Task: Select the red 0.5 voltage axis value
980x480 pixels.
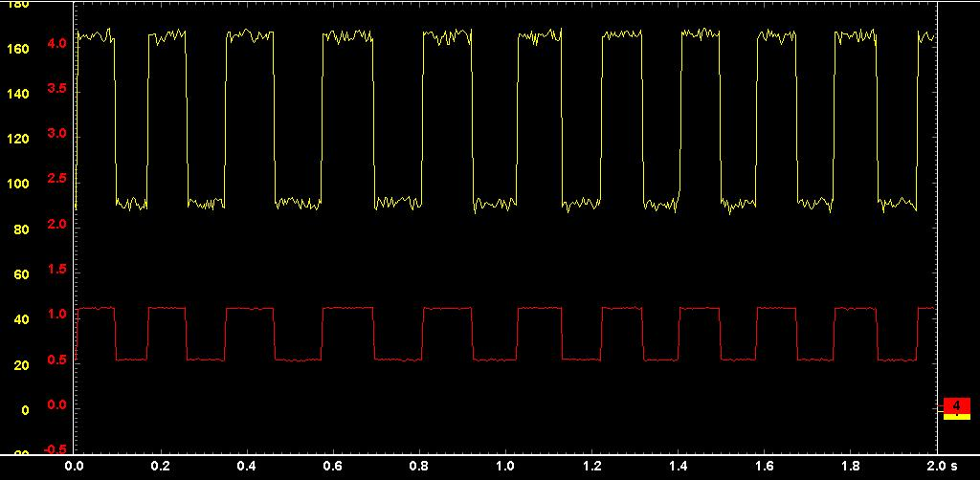Action: pyautogui.click(x=56, y=360)
